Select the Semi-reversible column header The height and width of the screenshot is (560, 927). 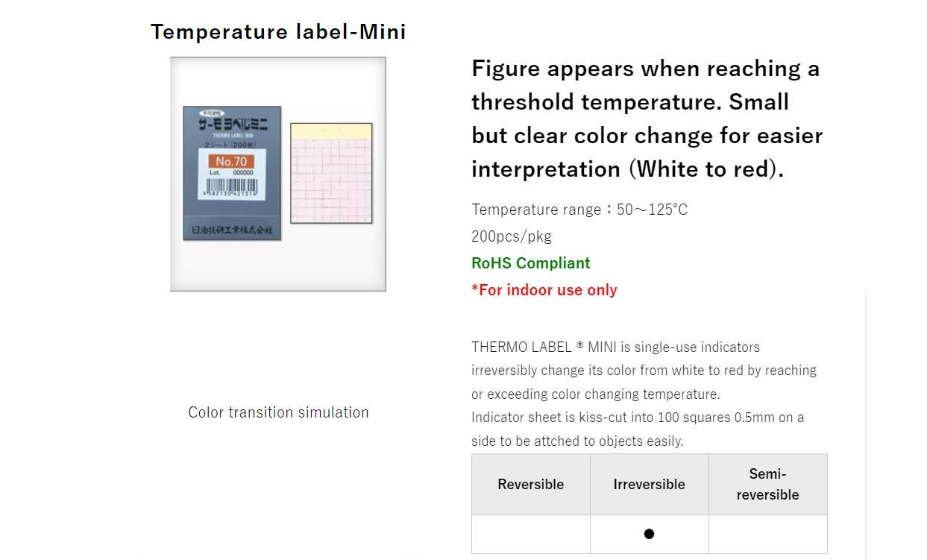click(767, 485)
